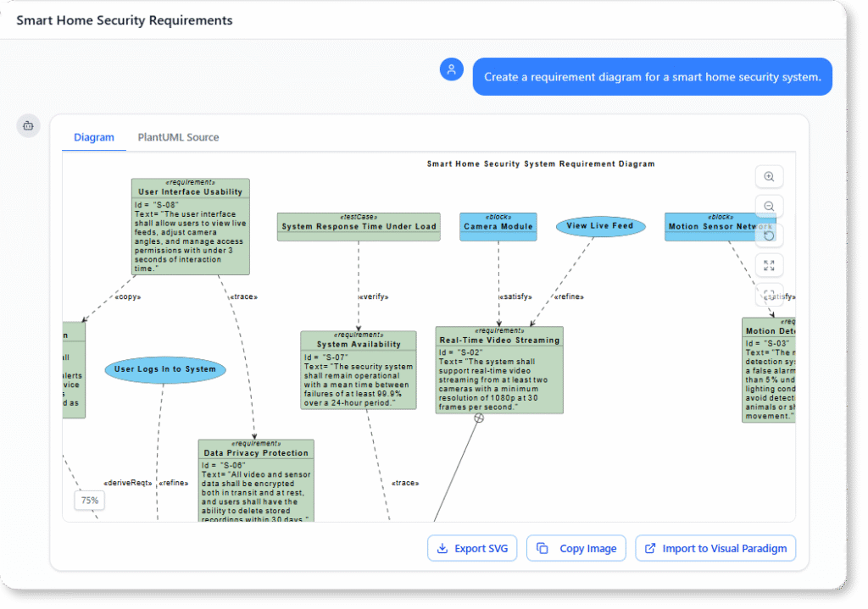
Task: Export the diagram as SVG
Action: point(472,548)
